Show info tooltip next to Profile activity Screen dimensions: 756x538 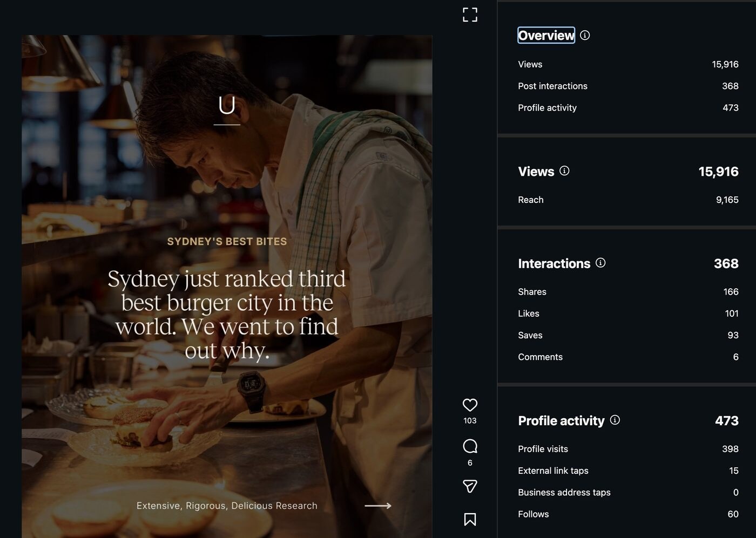point(615,420)
